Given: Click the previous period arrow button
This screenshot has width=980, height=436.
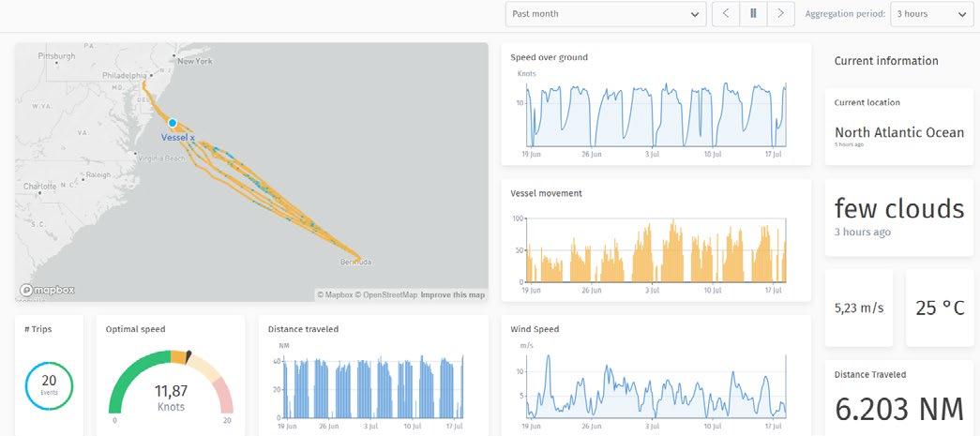Looking at the screenshot, I should (x=726, y=14).
